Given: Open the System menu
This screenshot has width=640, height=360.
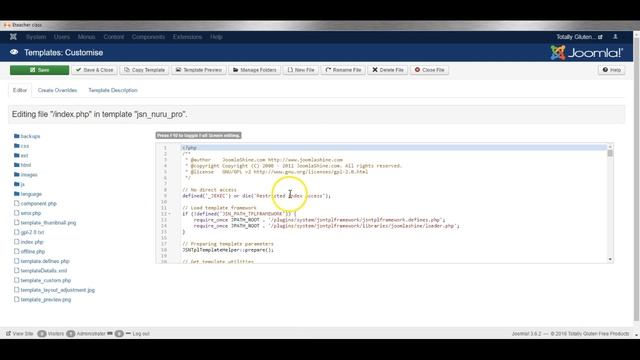Looking at the screenshot, I should (36, 37).
